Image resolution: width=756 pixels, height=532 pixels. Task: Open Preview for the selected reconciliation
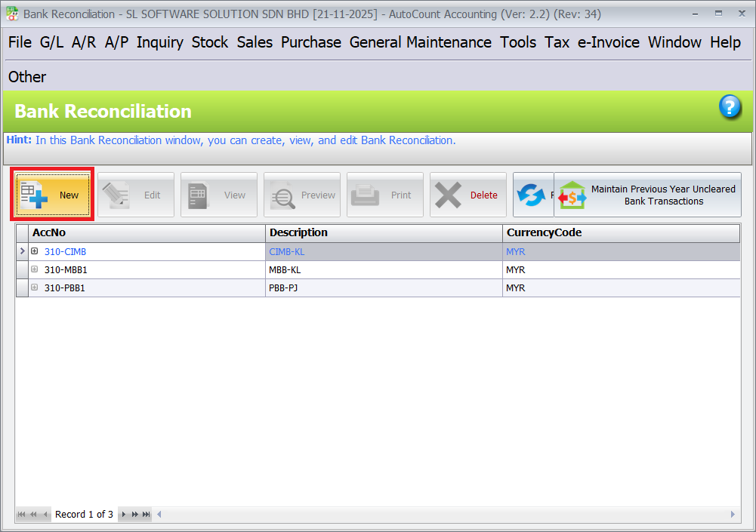(x=301, y=194)
